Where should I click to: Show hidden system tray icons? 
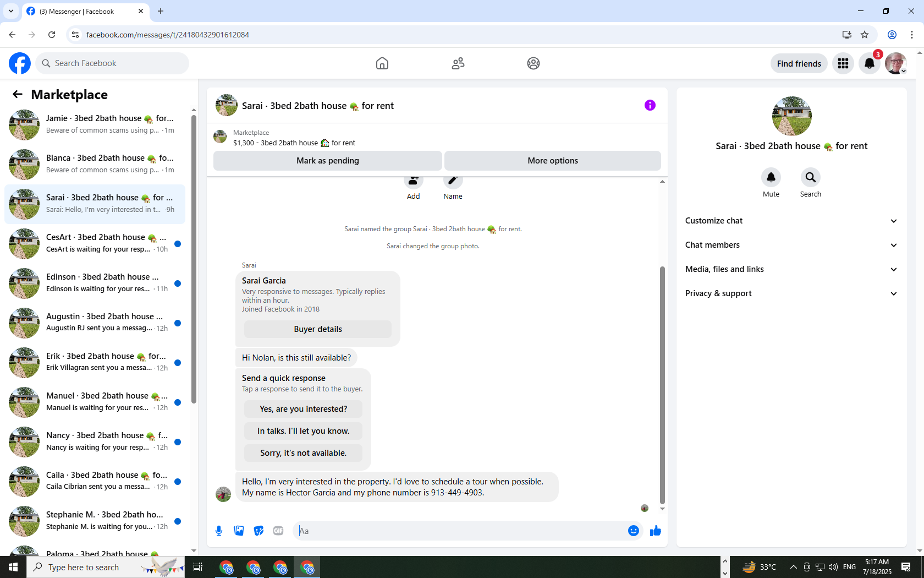coord(793,567)
